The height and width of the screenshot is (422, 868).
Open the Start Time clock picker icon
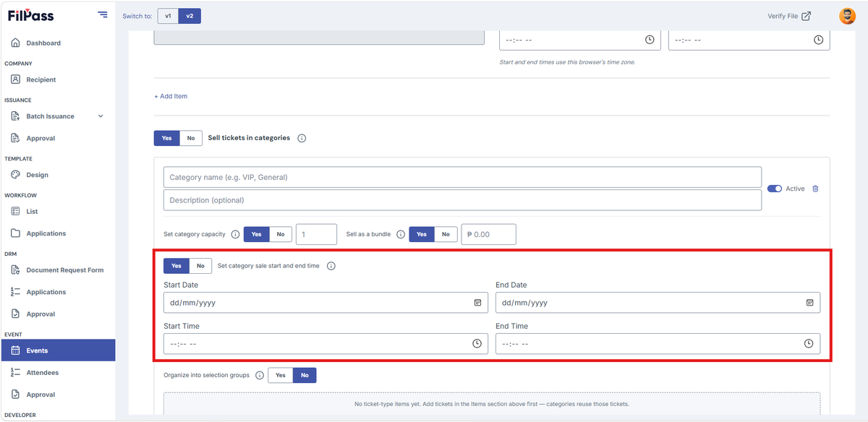pos(477,343)
